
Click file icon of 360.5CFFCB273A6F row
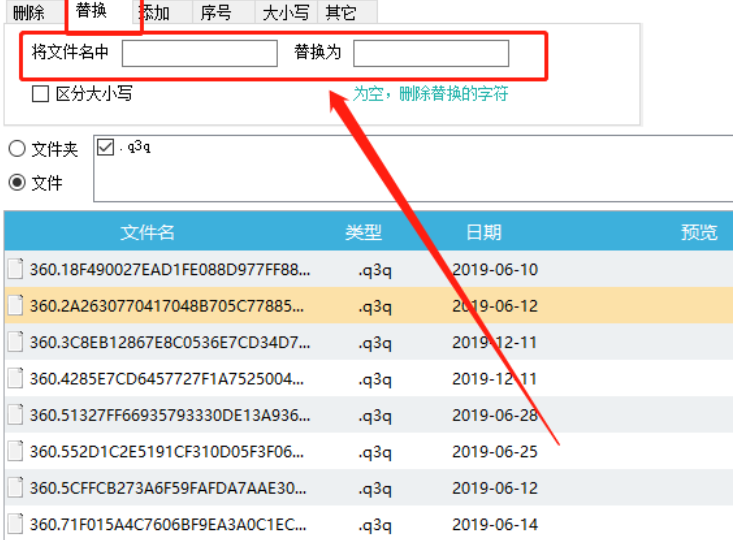point(15,488)
